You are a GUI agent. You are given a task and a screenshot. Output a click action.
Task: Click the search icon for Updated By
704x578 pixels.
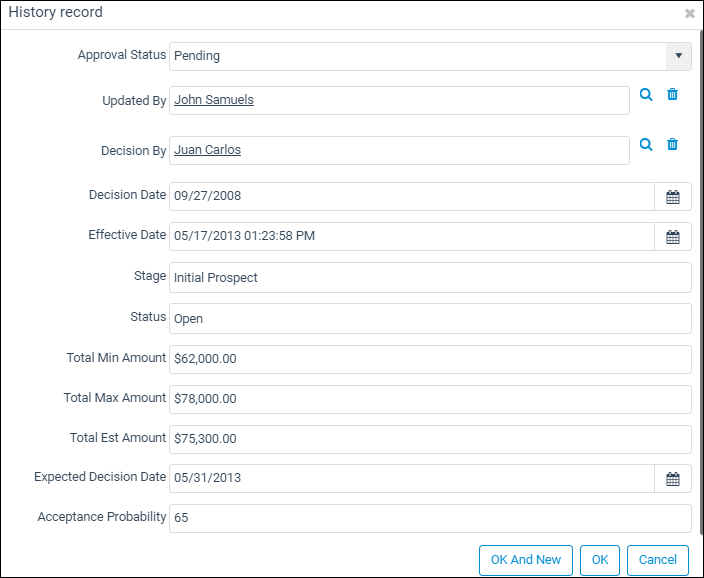point(646,95)
